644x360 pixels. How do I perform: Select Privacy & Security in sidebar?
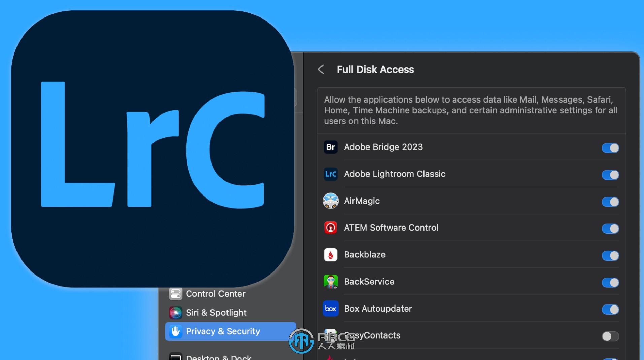click(231, 331)
